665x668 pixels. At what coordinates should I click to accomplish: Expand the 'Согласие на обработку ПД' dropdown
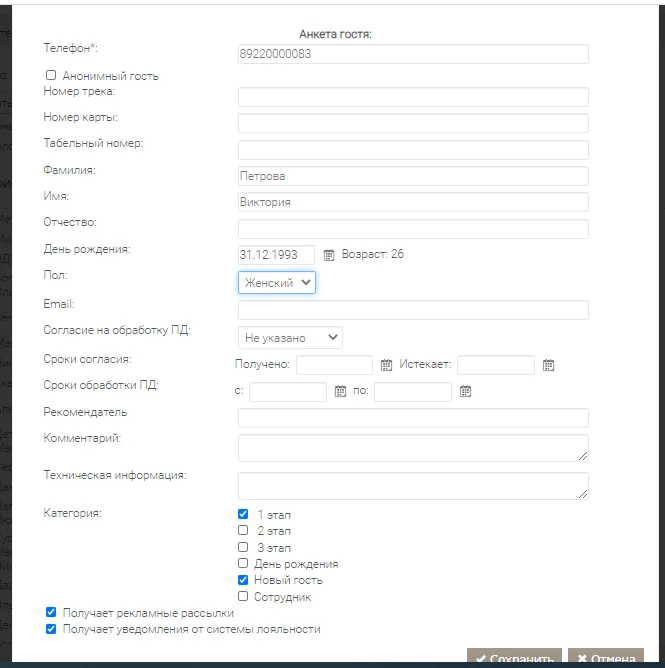pyautogui.click(x=290, y=338)
